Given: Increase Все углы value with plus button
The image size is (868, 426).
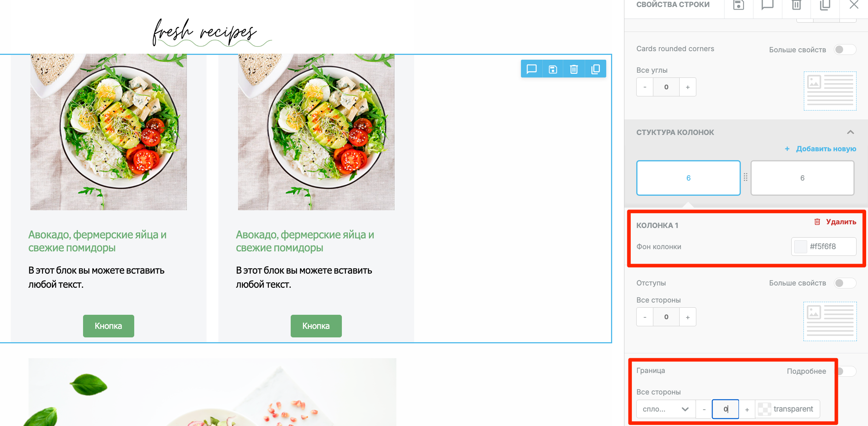Looking at the screenshot, I should [687, 87].
